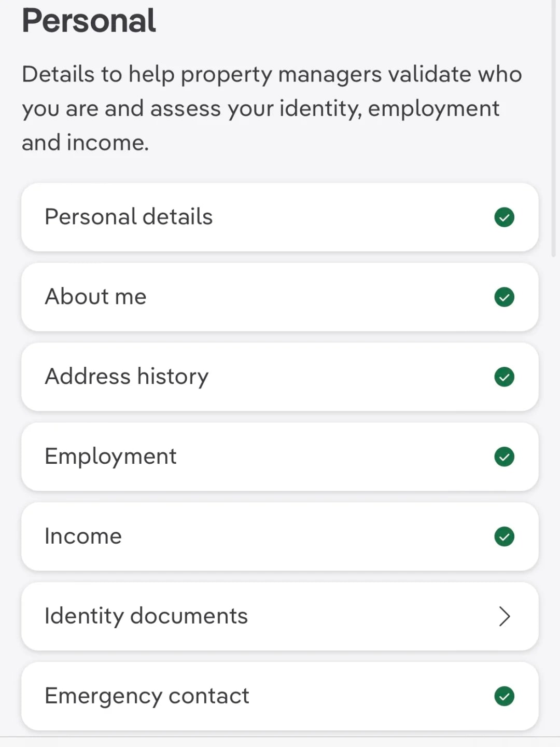Click the green checkmark beside Address history
560x747 pixels.
[x=504, y=377]
